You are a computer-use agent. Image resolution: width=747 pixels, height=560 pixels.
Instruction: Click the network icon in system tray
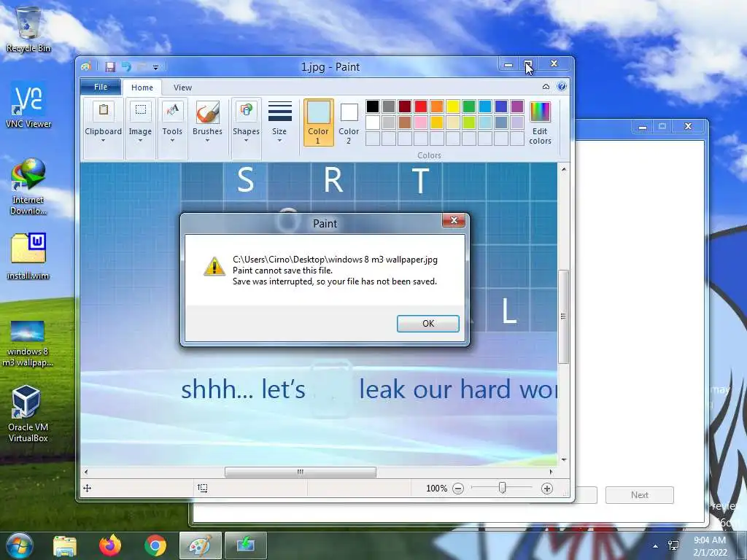point(673,545)
